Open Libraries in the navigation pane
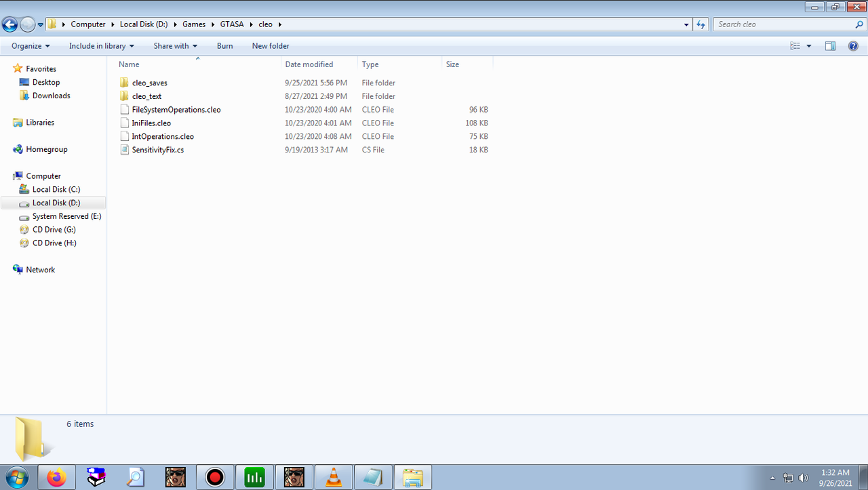This screenshot has height=490, width=868. (40, 123)
